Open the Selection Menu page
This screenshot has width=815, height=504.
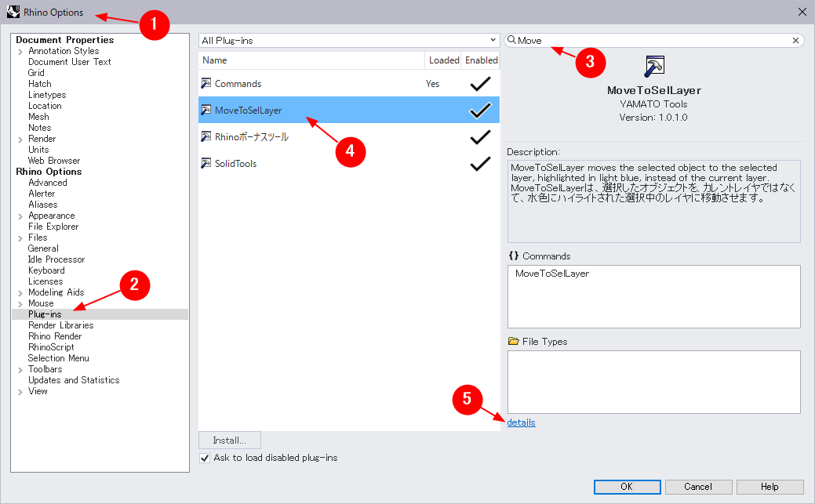(x=58, y=358)
